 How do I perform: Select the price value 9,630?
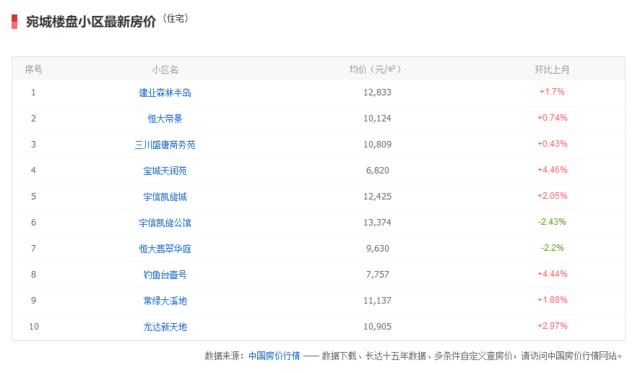coord(378,249)
